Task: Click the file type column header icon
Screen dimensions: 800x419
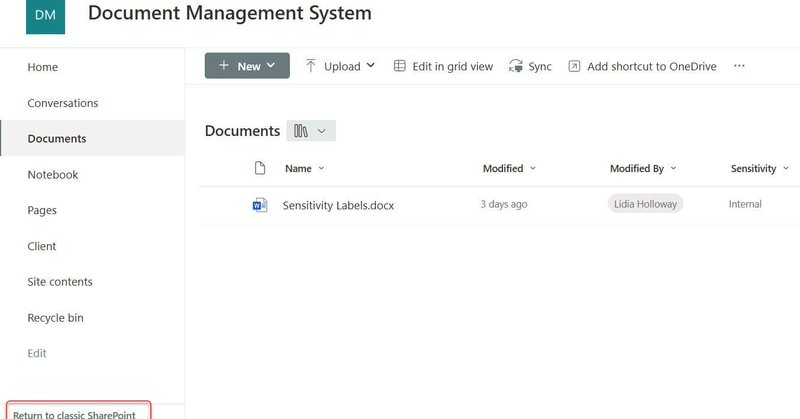Action: point(260,168)
